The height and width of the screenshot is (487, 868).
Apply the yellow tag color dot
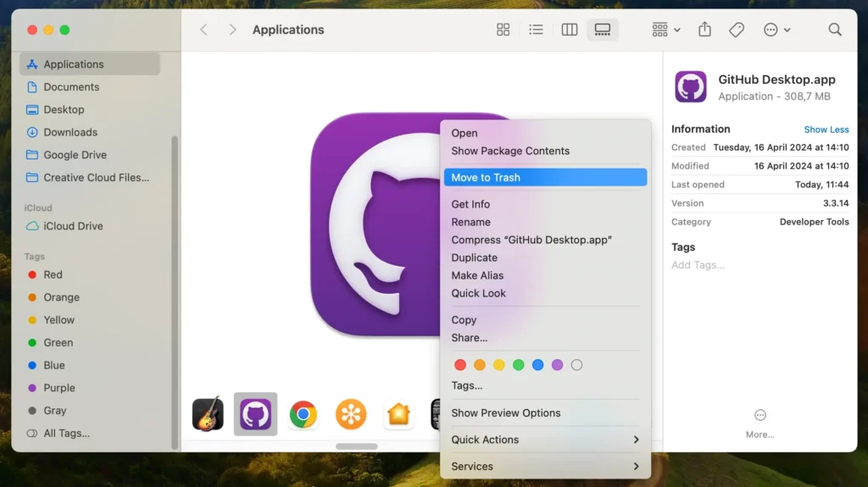coord(498,365)
